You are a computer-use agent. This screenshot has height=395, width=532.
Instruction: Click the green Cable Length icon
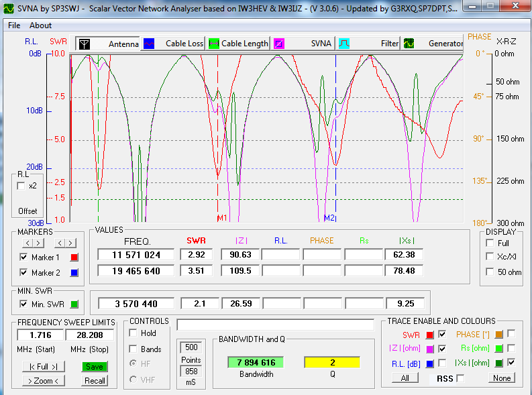[215, 44]
